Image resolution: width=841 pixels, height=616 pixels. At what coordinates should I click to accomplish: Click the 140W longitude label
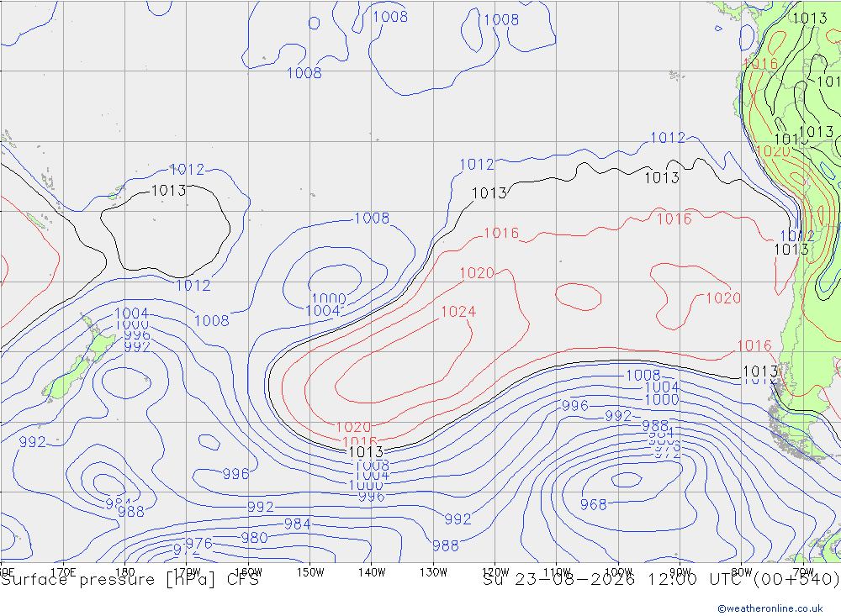tap(372, 572)
